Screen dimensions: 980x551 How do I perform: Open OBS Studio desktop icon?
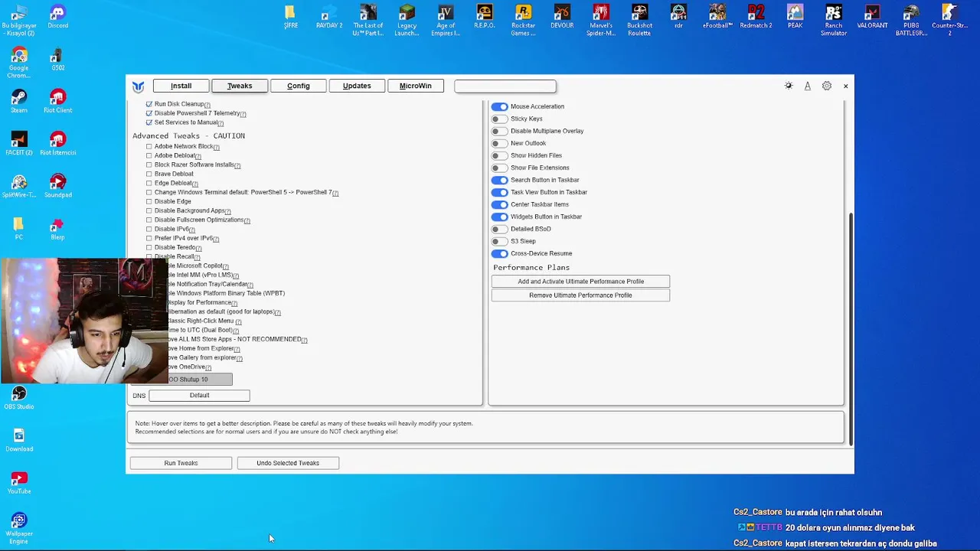[x=19, y=397]
